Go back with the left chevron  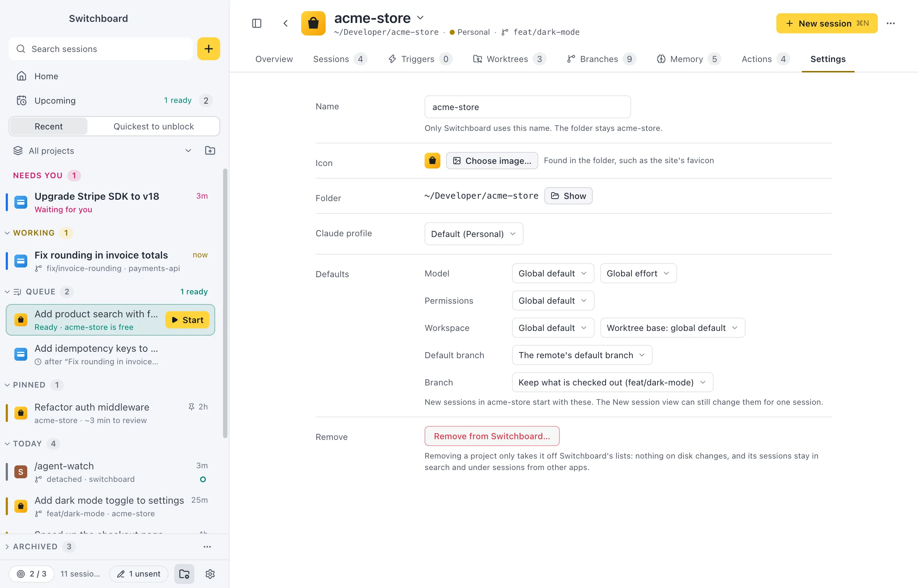(x=285, y=23)
